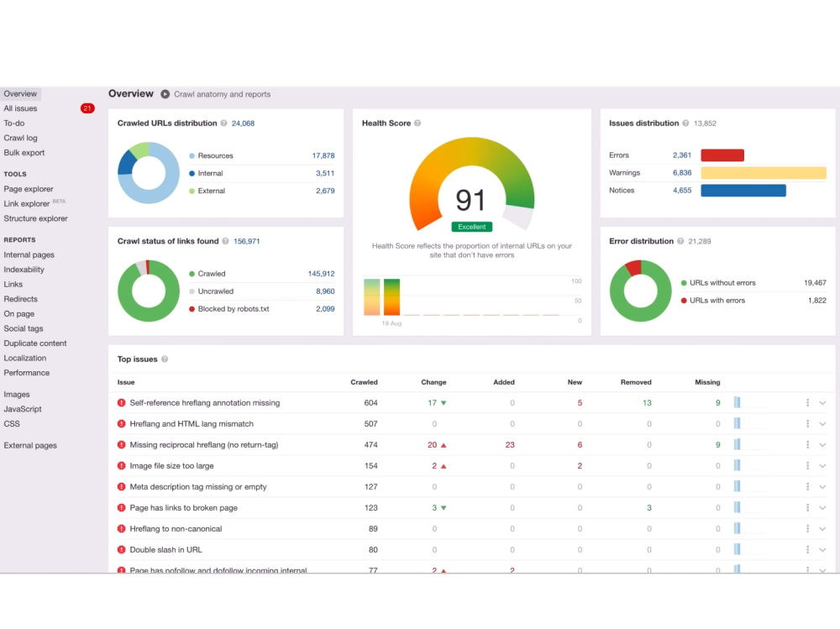This screenshot has width=840, height=629.
Task: Click error icon for Self-reference hreflang annotation missing
Action: (x=122, y=403)
